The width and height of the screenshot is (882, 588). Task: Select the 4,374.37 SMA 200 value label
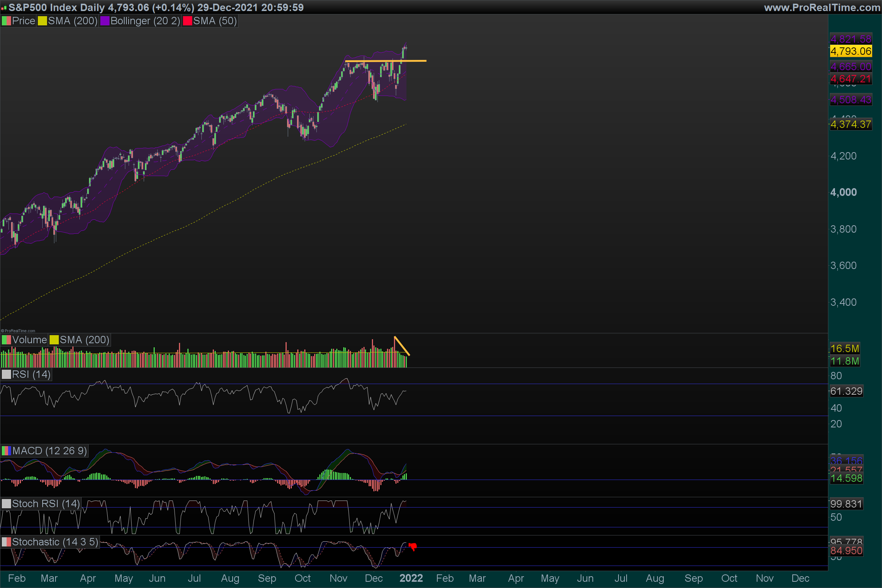[x=850, y=125]
